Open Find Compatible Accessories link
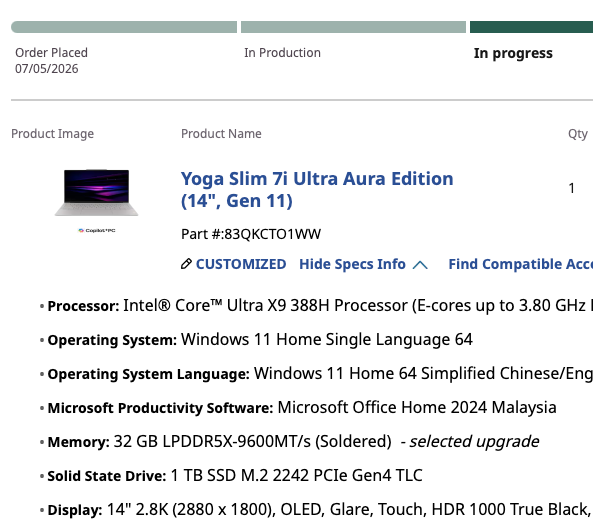 520,264
